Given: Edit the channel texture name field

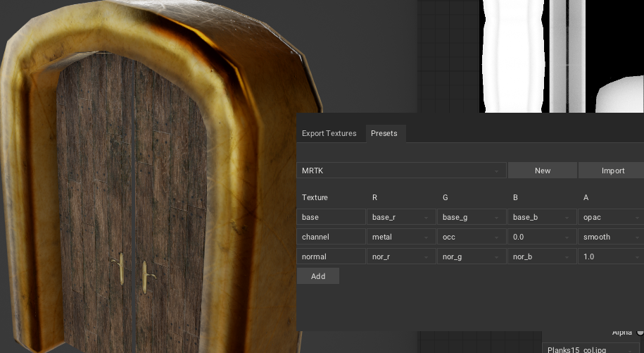Looking at the screenshot, I should click(x=331, y=237).
